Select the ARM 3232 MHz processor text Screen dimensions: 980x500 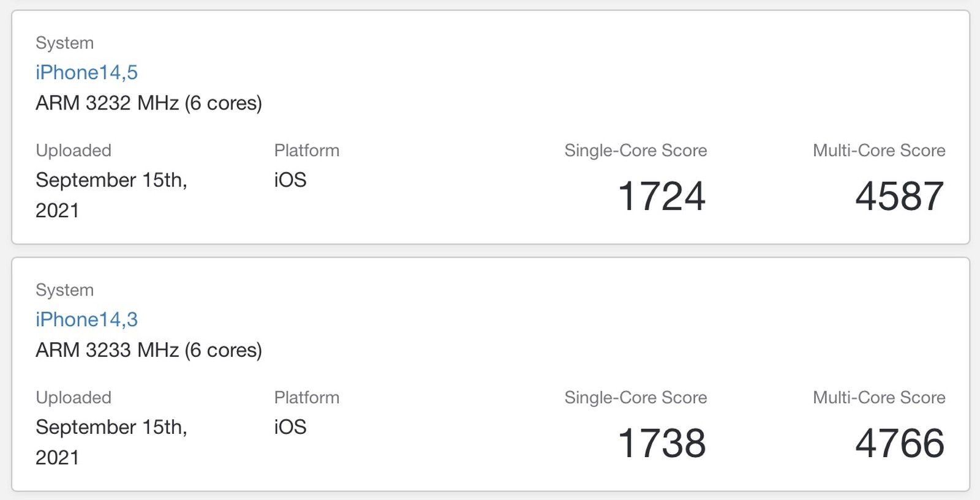click(149, 103)
